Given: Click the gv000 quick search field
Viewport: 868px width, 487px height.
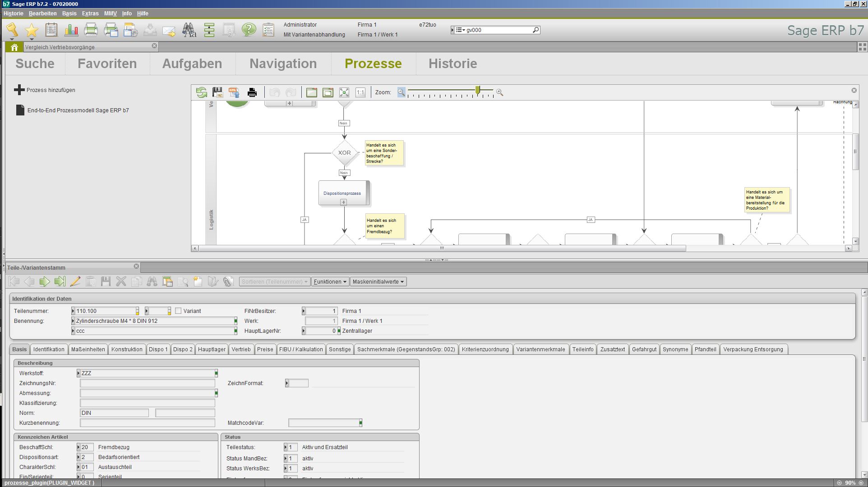Looking at the screenshot, I should coord(499,30).
